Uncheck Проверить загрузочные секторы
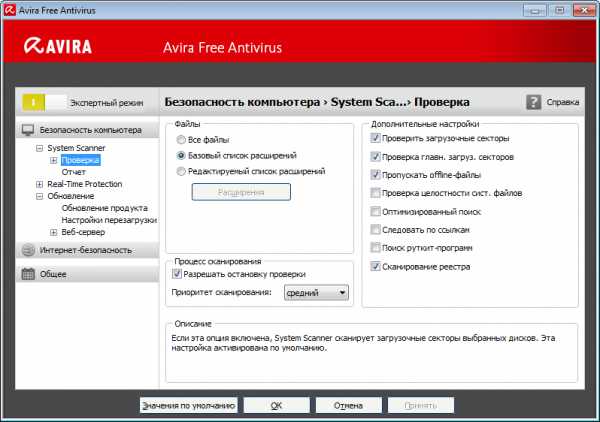The width and height of the screenshot is (600, 422). (x=375, y=138)
